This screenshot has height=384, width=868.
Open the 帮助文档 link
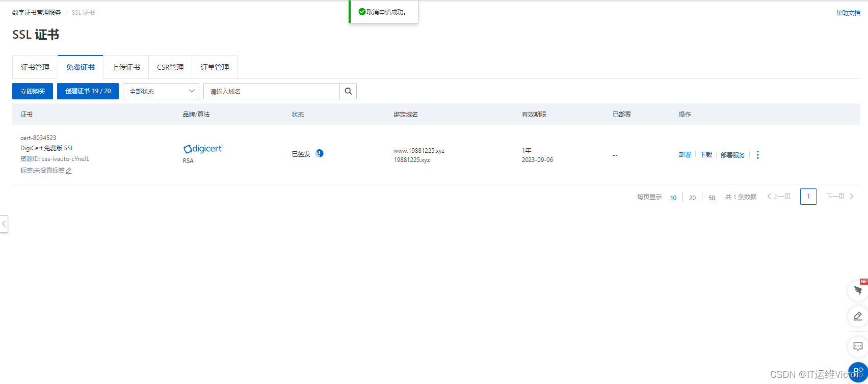[x=848, y=13]
